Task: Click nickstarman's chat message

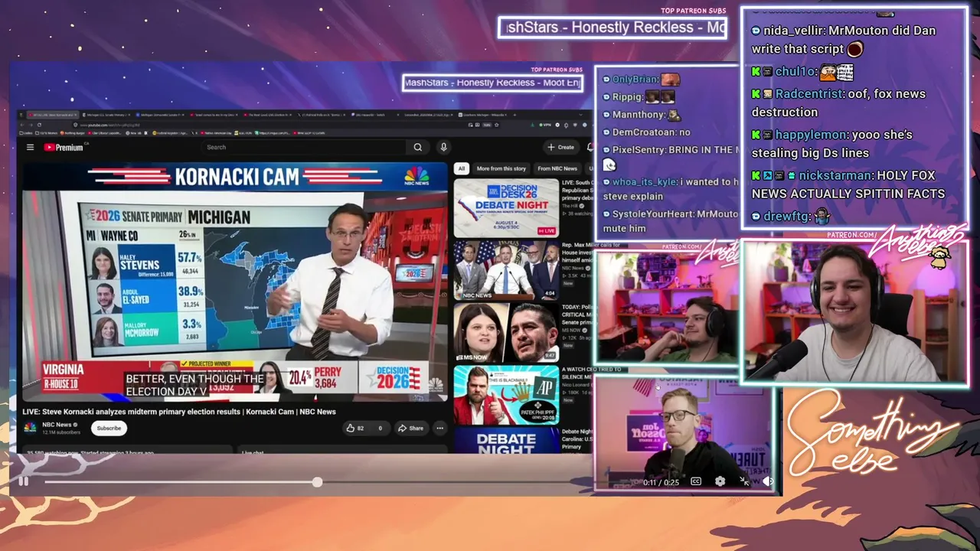Action: coord(848,184)
